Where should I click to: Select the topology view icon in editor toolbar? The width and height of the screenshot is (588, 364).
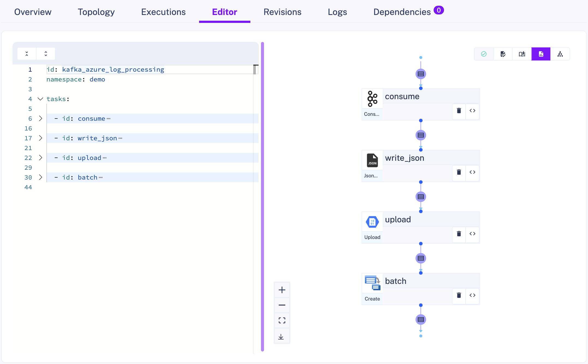pyautogui.click(x=561, y=54)
